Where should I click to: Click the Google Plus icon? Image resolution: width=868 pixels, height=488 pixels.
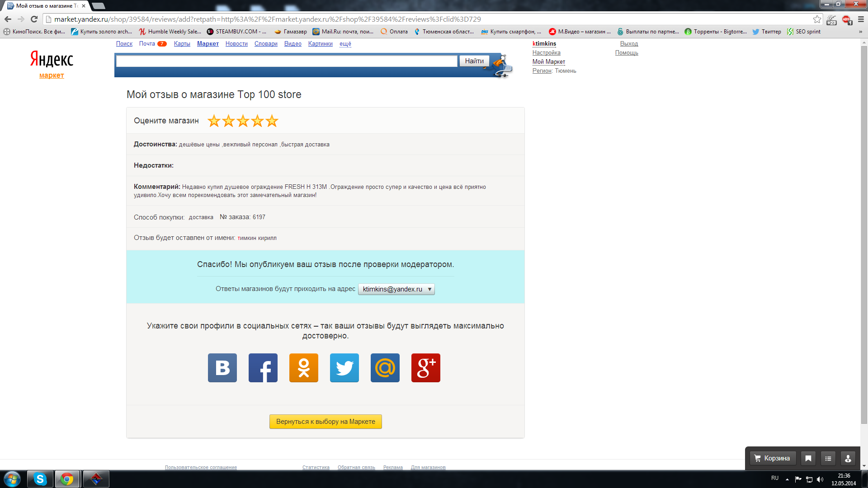click(425, 368)
